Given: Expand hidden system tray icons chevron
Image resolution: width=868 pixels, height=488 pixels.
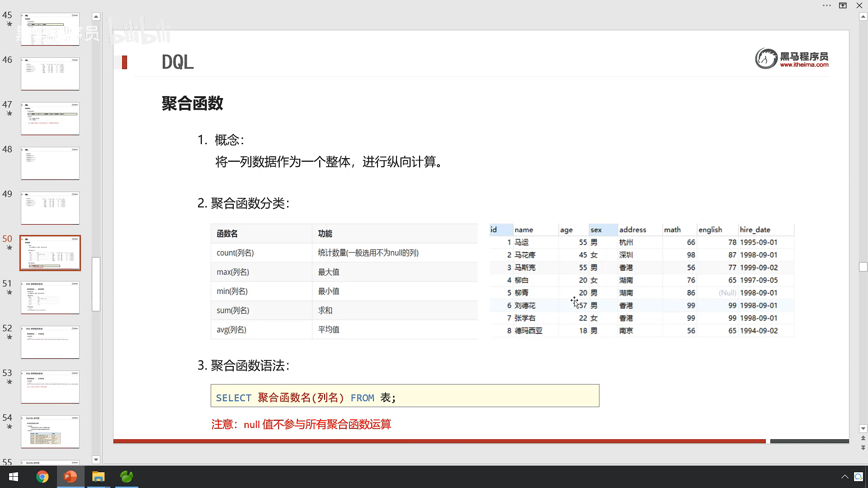Looking at the screenshot, I should (844, 477).
